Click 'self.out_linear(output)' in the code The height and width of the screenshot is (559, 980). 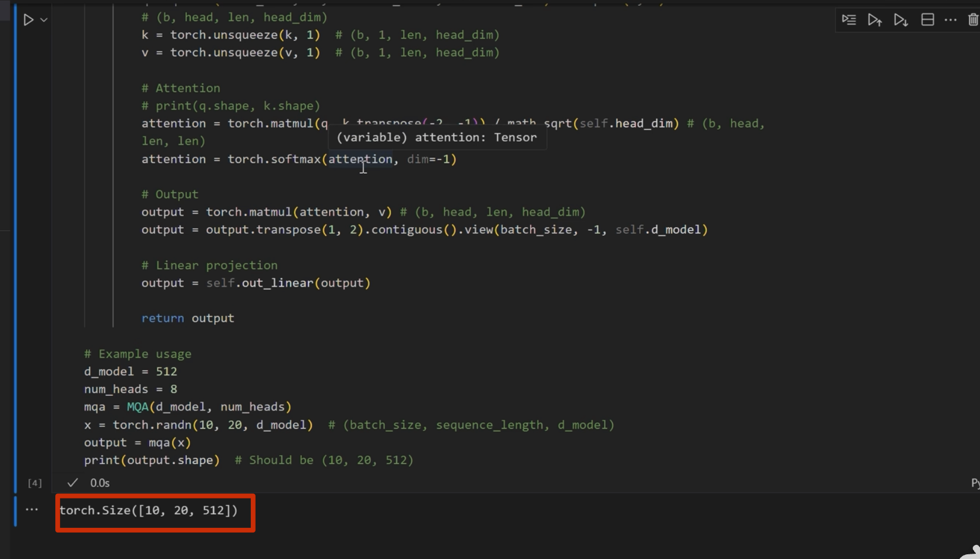pyautogui.click(x=288, y=283)
